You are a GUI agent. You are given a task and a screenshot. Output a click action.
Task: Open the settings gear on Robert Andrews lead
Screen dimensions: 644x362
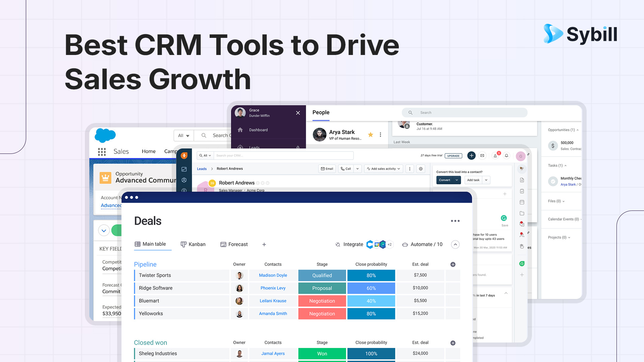click(421, 169)
